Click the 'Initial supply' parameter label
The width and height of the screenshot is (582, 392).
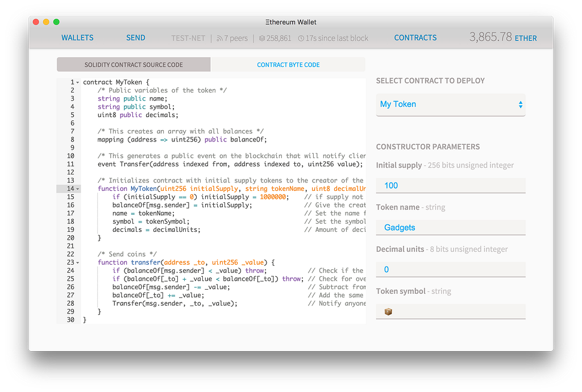coord(399,165)
